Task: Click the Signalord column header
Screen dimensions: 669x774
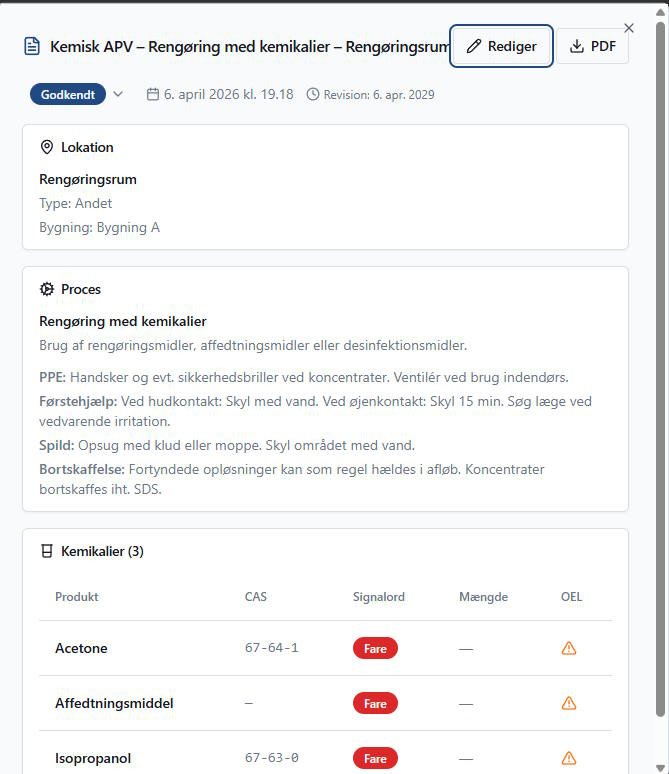Action: [379, 597]
